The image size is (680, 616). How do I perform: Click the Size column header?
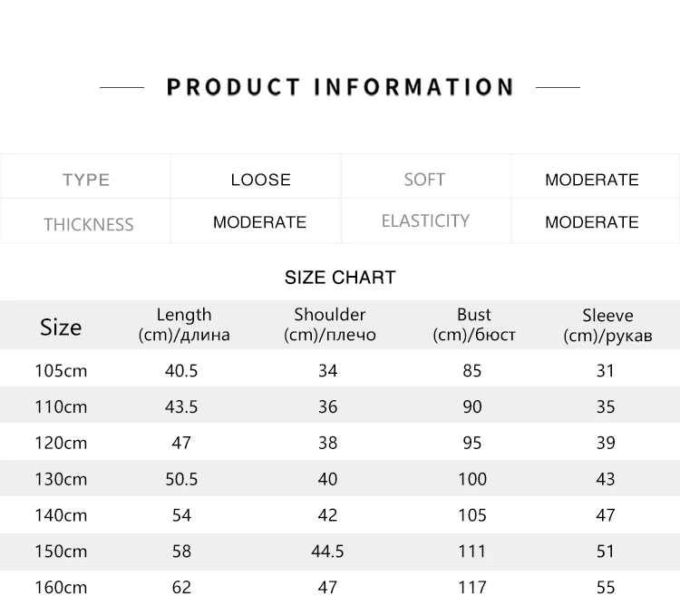coord(61,328)
